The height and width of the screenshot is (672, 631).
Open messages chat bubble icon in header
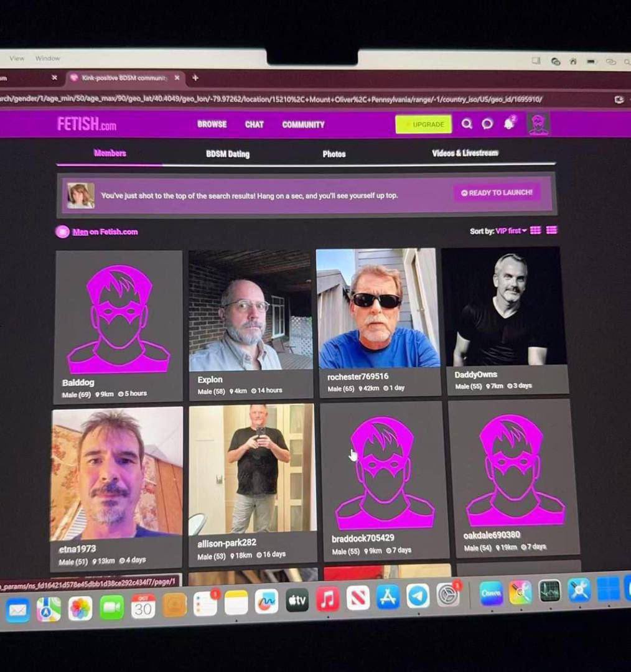click(x=487, y=124)
